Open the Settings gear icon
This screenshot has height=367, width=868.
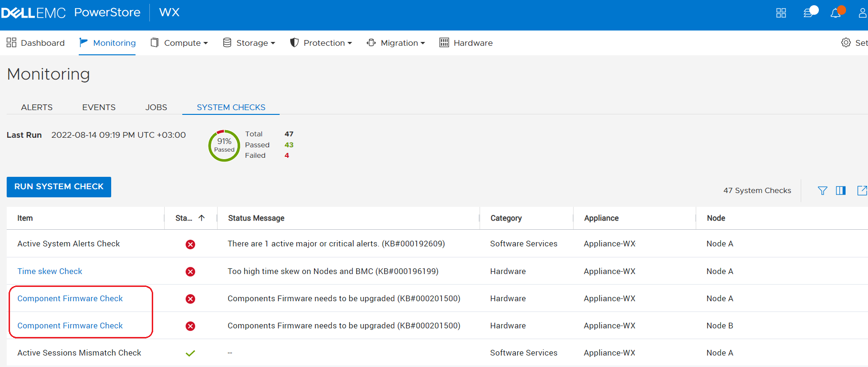[846, 43]
